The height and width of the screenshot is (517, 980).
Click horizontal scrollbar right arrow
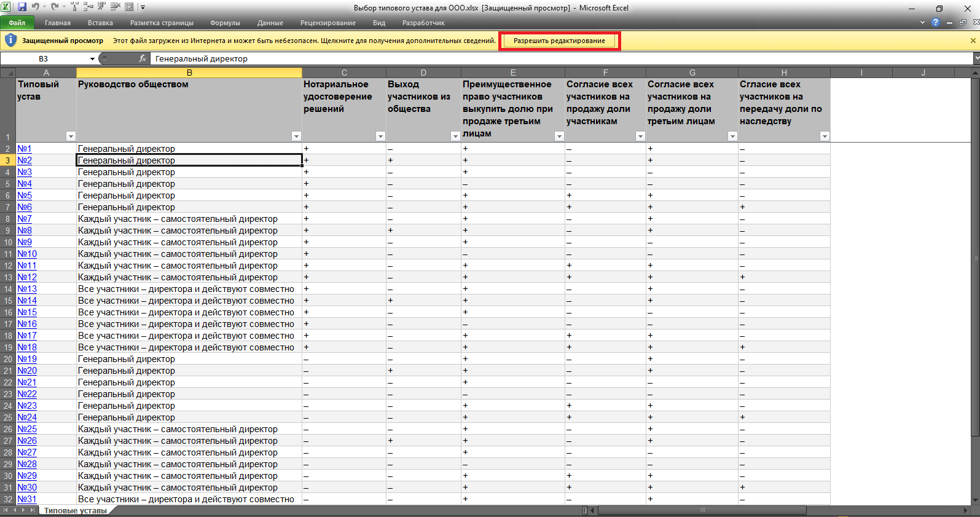point(966,510)
